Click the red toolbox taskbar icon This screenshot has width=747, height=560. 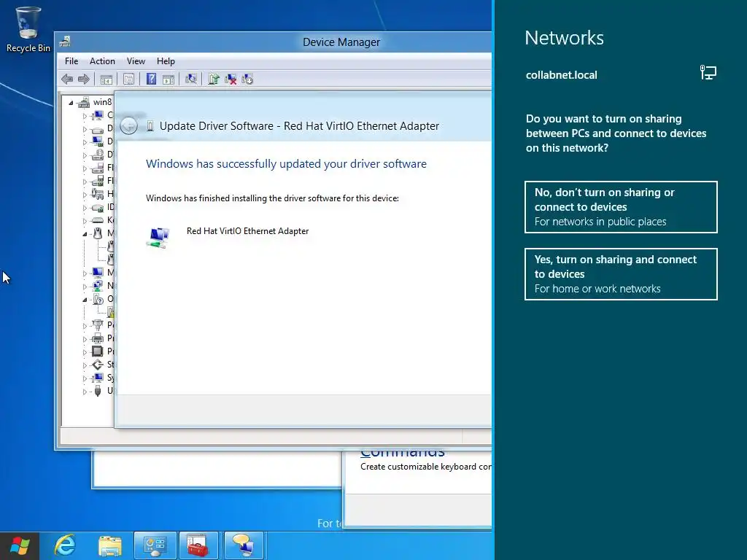[198, 545]
